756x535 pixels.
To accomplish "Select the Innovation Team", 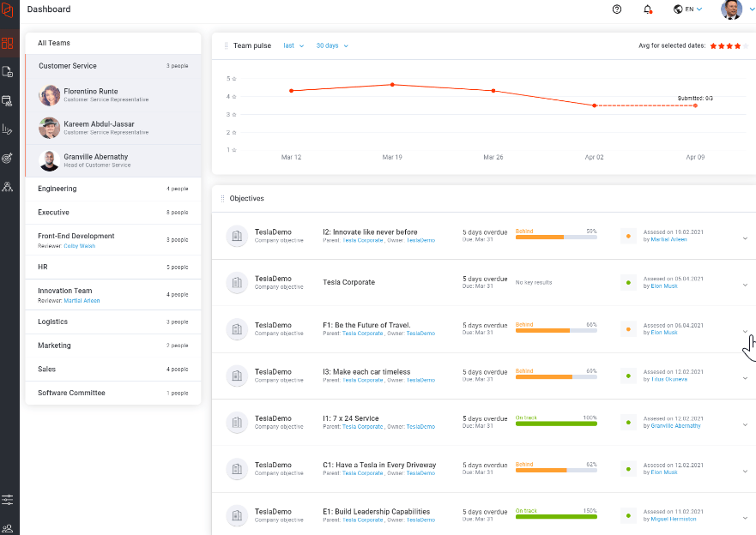I will (x=112, y=295).
